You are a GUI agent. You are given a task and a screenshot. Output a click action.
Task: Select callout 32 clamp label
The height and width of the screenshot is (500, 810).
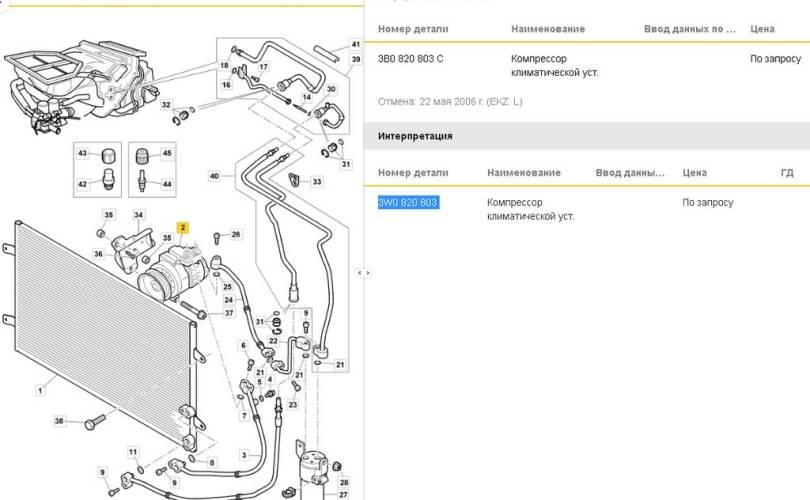[x=166, y=105]
